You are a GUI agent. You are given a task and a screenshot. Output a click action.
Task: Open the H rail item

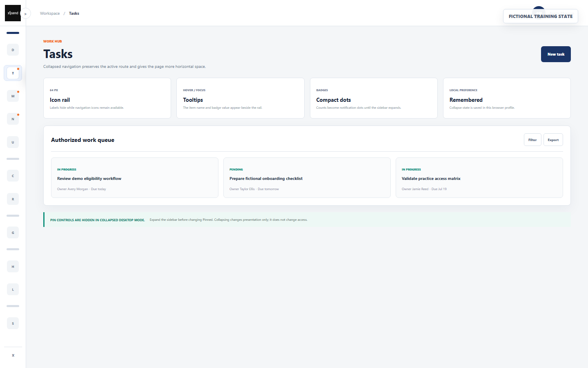[13, 267]
